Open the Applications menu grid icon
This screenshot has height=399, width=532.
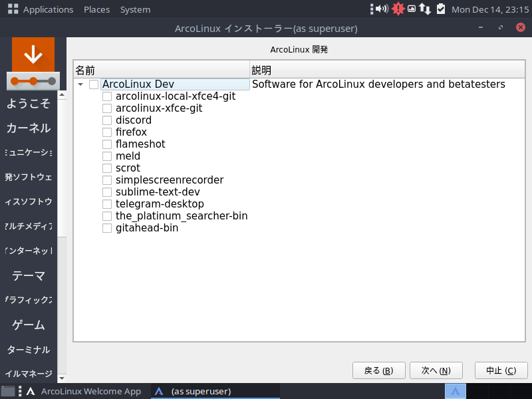pyautogui.click(x=13, y=9)
